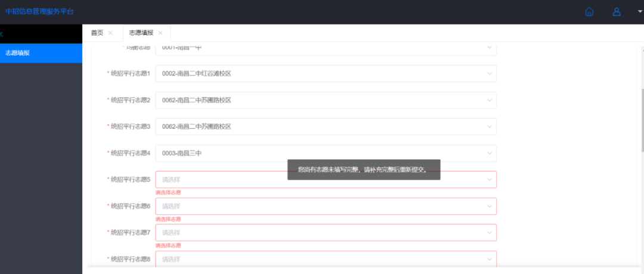The image size is (644, 274).
Task: Close the 首页 tab
Action: coord(110,33)
